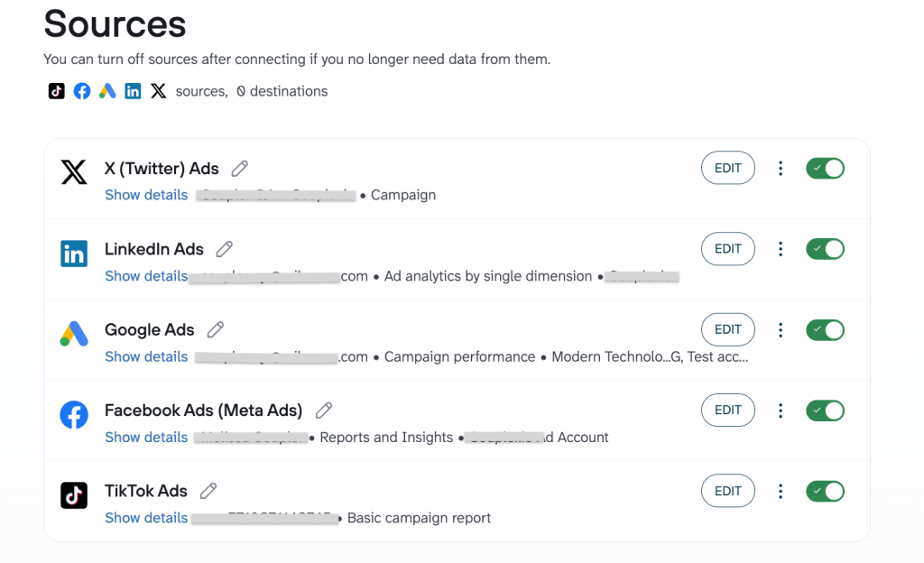Click the Facebook icon beside Facebook Ads (Meta Ads)
Viewport: 924px width, 563px height.
(73, 414)
